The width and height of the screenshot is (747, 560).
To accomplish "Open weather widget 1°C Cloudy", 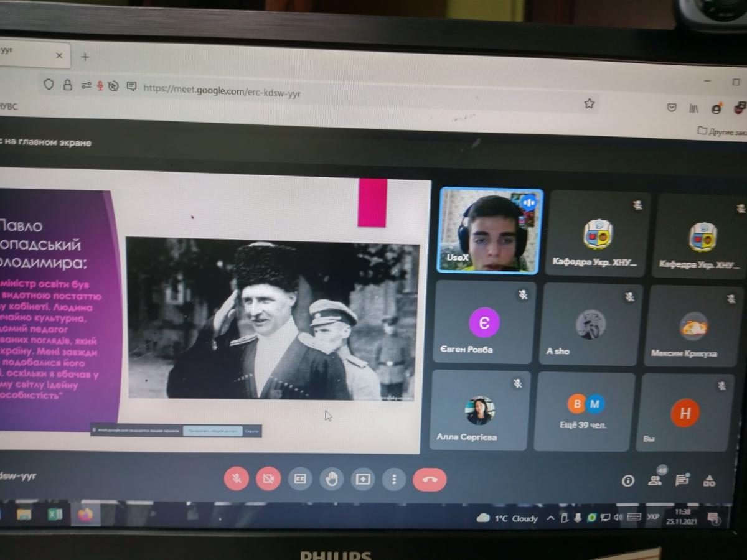I will click(507, 518).
